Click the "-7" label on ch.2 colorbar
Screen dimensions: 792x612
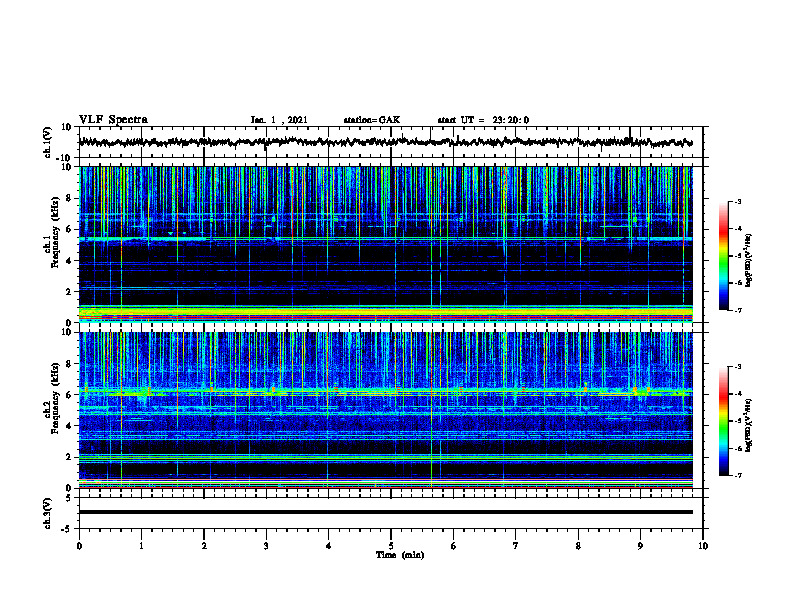[737, 475]
